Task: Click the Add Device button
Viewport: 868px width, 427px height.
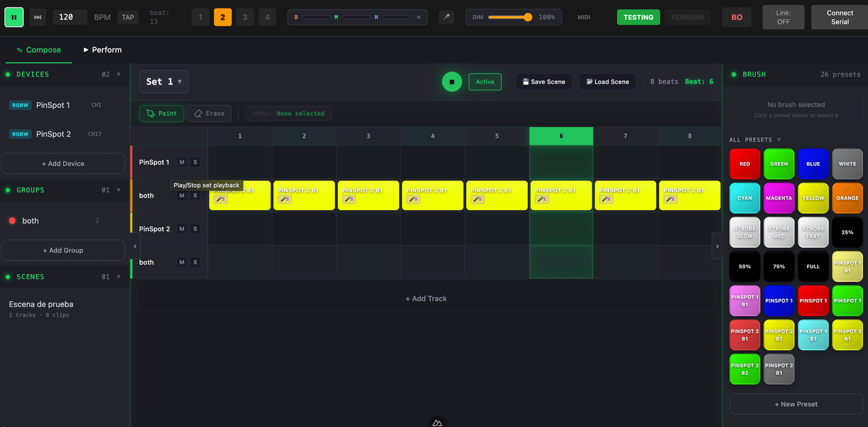Action: [x=63, y=163]
